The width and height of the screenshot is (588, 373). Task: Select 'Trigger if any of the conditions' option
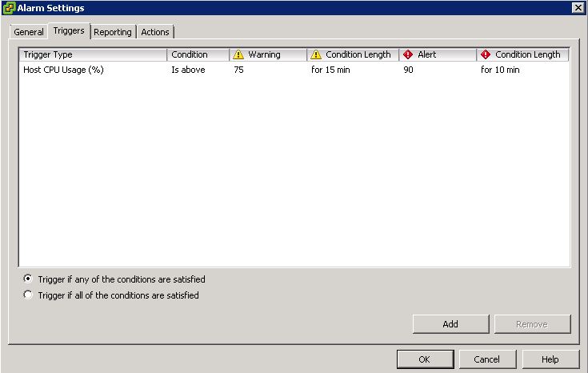pyautogui.click(x=29, y=279)
